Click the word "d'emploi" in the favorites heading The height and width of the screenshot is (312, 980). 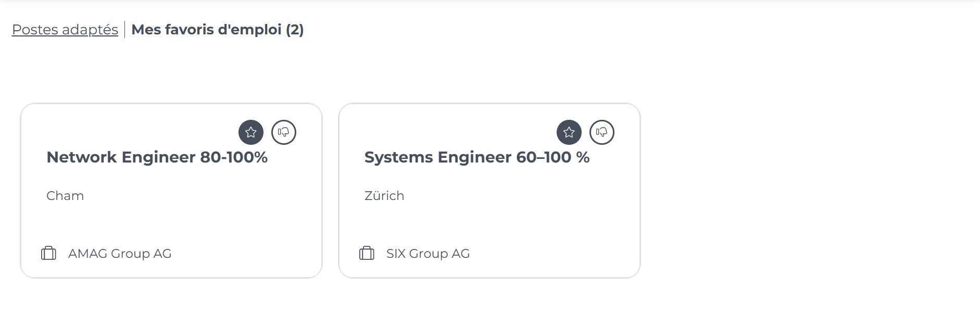(x=249, y=30)
